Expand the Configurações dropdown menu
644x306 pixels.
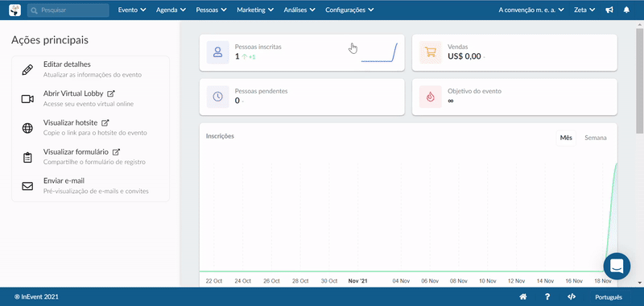click(x=349, y=10)
